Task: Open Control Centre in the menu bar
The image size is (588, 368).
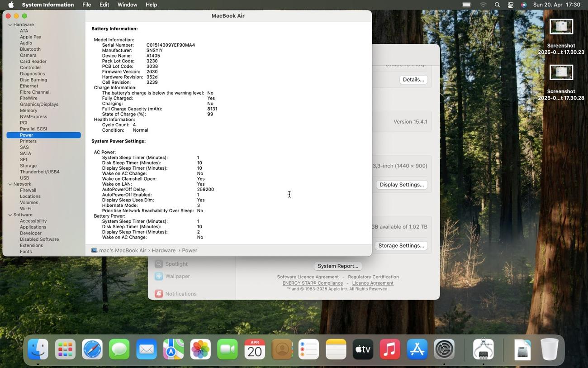Action: (x=511, y=5)
